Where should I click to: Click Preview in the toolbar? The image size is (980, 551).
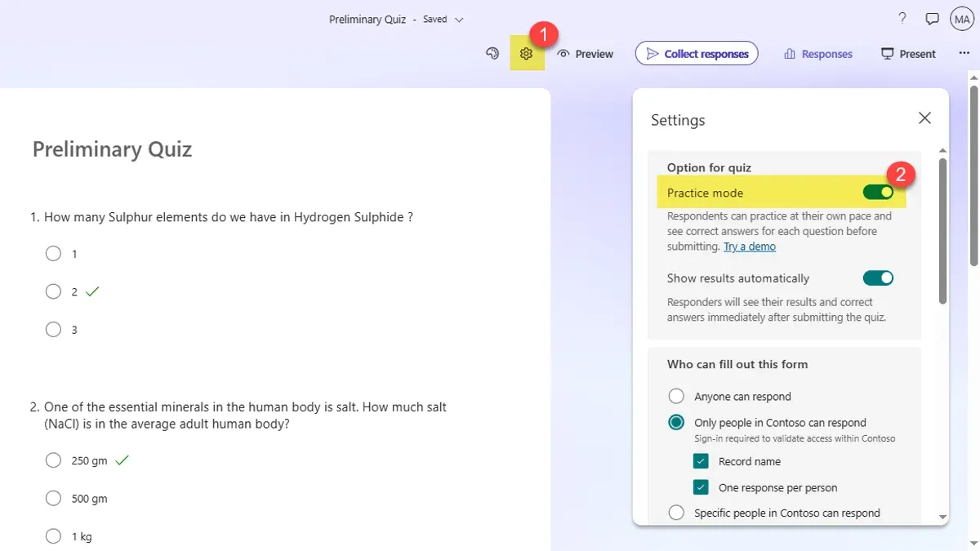585,54
